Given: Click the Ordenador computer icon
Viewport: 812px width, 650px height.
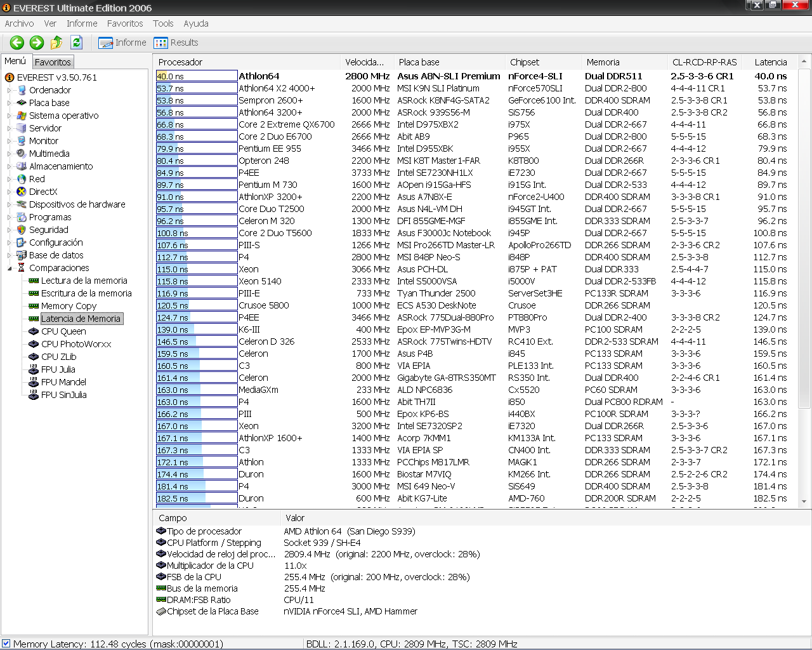Looking at the screenshot, I should pyautogui.click(x=22, y=90).
